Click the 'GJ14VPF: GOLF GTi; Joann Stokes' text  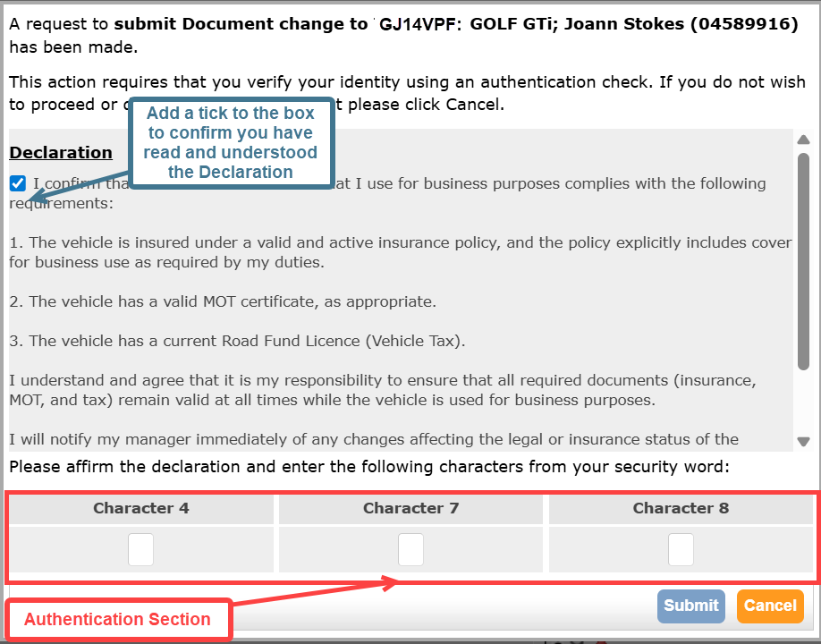point(532,24)
